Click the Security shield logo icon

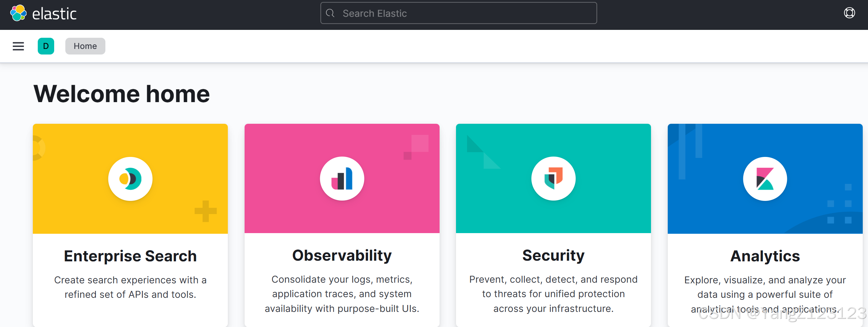553,179
